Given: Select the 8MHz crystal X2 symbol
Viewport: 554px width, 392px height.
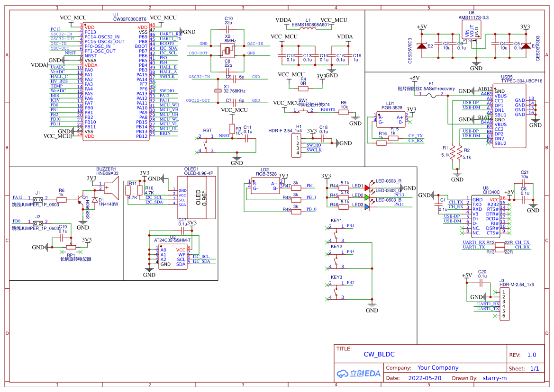Looking at the screenshot, I should click(228, 51).
